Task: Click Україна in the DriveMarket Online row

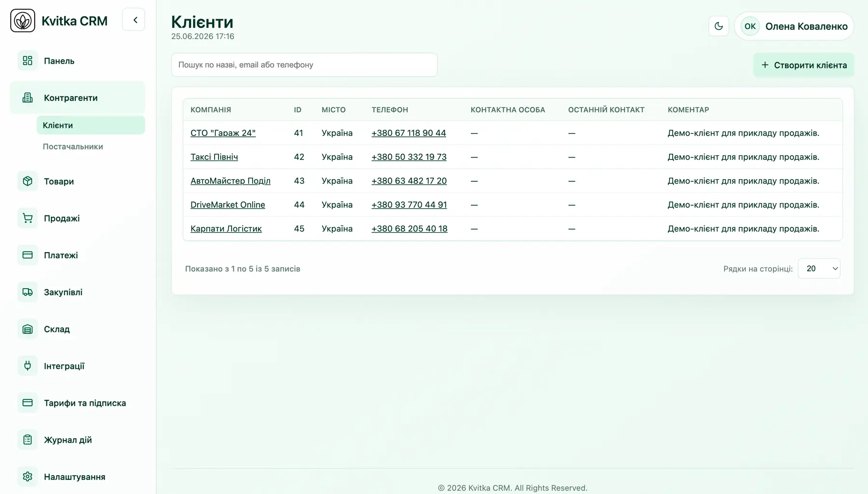Action: click(x=337, y=205)
